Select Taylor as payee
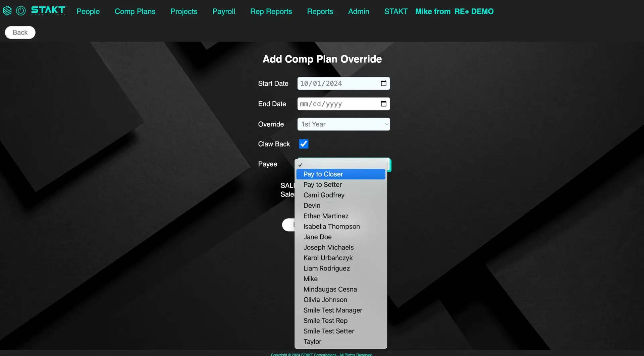Viewport: 644px width, 356px height. pyautogui.click(x=341, y=342)
